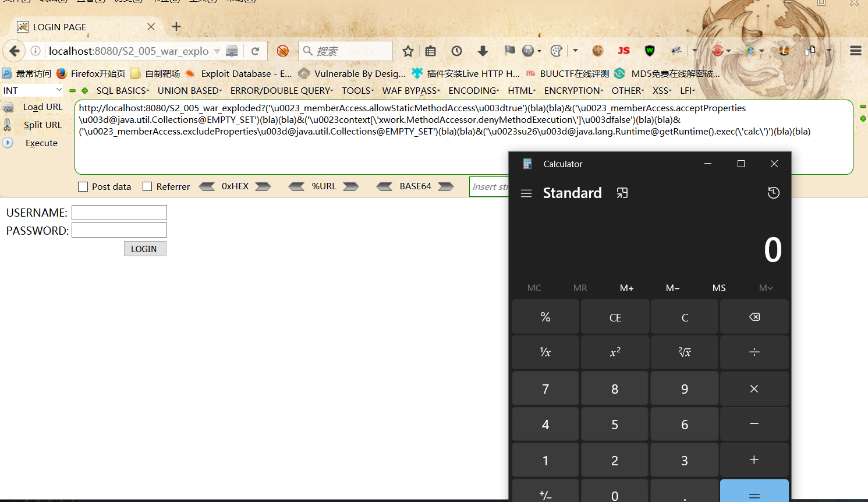The height and width of the screenshot is (502, 868).
Task: Open the TOOLS menu in HackBar
Action: coord(357,90)
